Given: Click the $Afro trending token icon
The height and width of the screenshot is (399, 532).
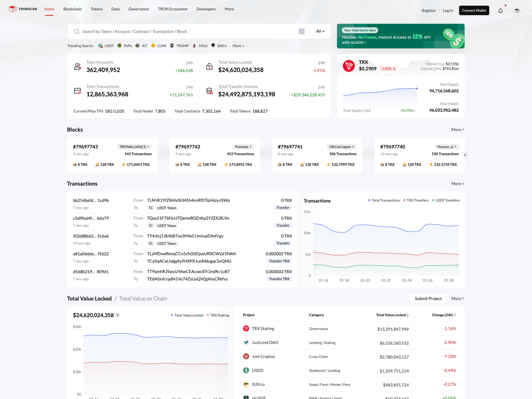Looking at the screenshot, I should [x=213, y=46].
